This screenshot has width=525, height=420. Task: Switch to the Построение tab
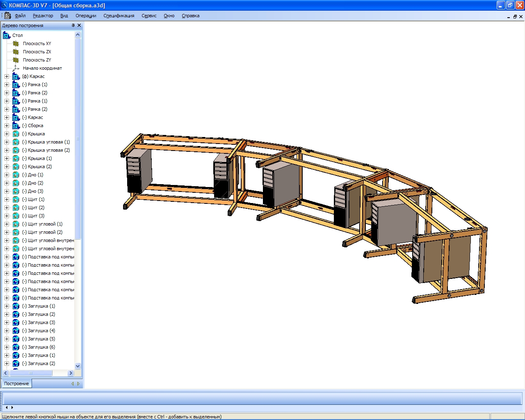[16, 383]
